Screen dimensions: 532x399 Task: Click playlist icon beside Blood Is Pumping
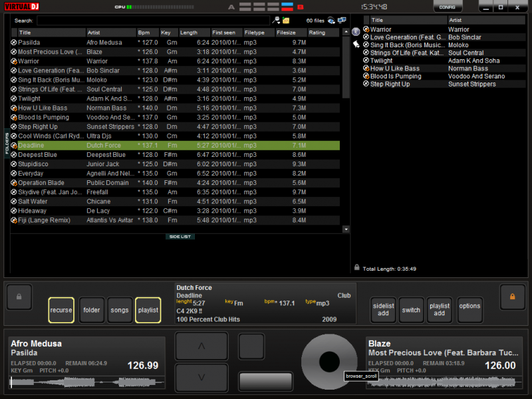[366, 76]
